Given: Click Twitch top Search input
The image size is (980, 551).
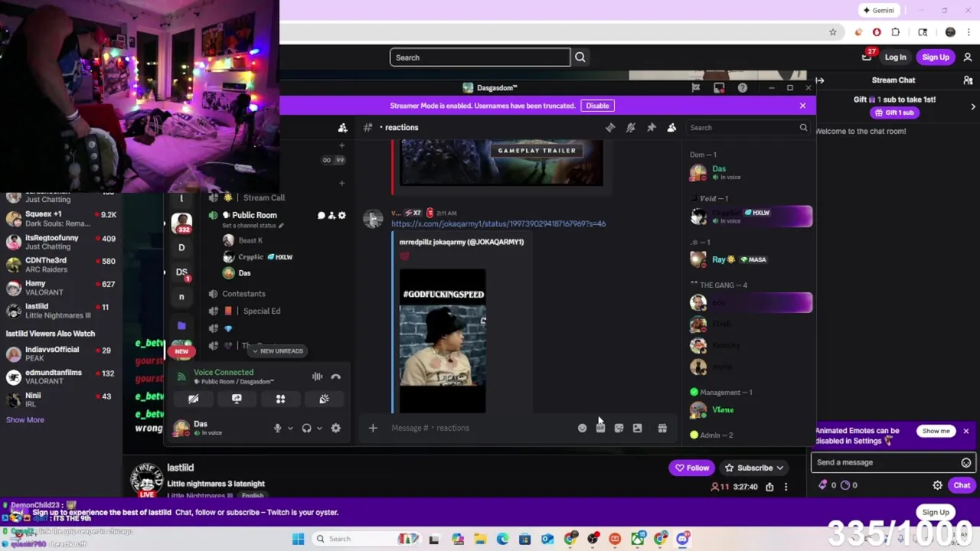Looking at the screenshot, I should pos(480,57).
